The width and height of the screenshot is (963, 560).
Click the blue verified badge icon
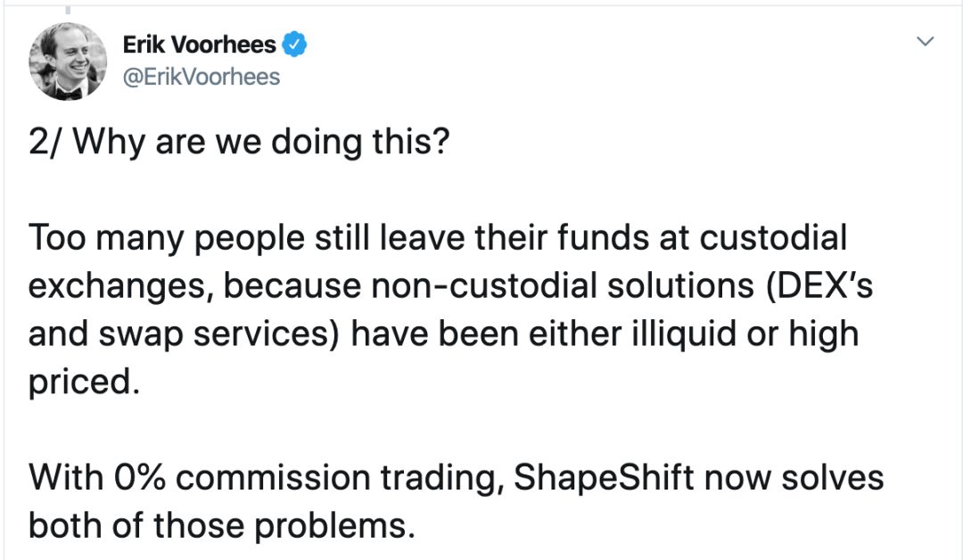[294, 45]
